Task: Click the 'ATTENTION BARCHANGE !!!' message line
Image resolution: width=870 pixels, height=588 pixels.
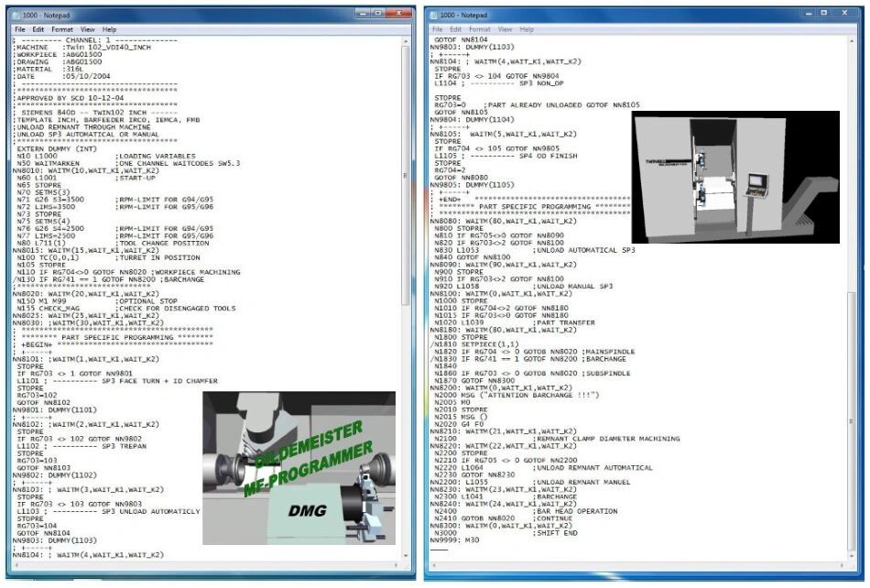Action: 517,395
